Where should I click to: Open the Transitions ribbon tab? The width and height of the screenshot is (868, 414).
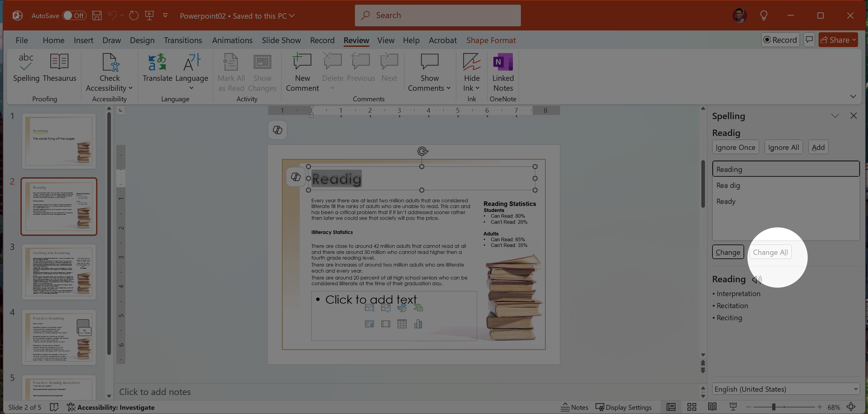point(183,40)
